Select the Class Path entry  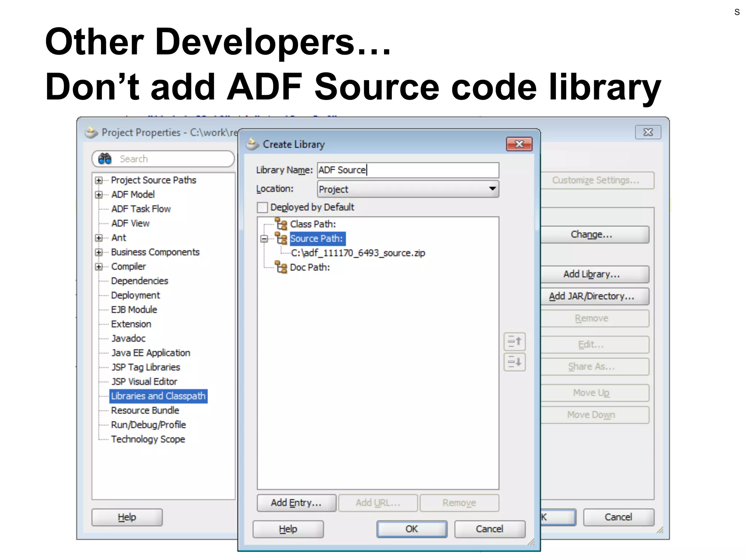pos(313,224)
